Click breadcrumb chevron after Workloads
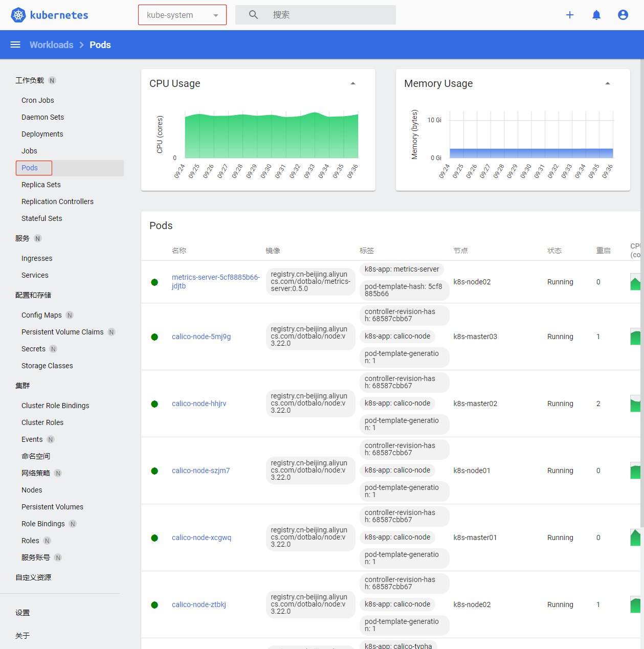 (81, 45)
